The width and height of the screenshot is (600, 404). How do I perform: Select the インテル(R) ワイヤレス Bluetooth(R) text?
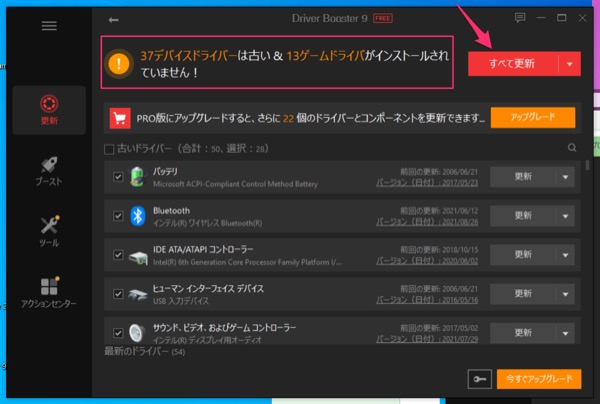(207, 223)
